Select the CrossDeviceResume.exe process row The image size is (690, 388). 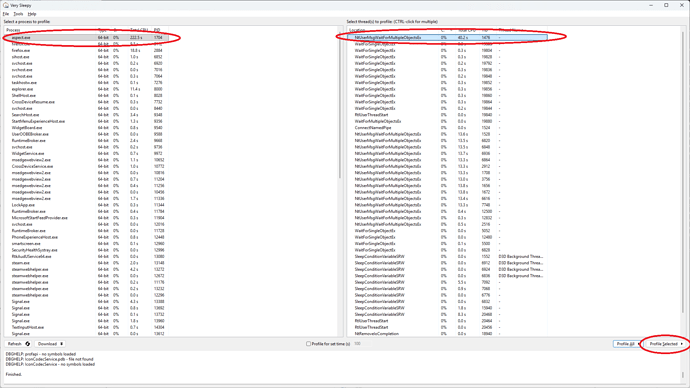(x=87, y=102)
